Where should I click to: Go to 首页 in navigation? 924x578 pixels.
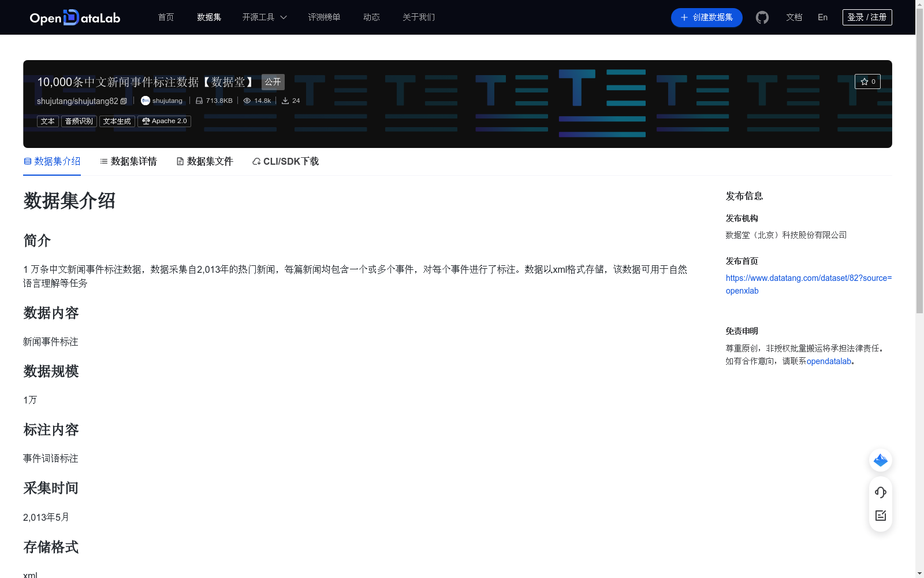coord(166,17)
